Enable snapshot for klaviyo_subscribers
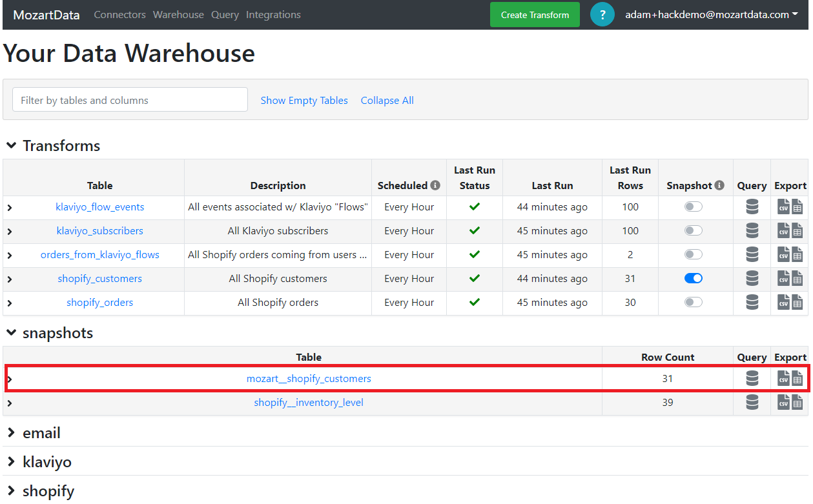813x504 pixels. [x=694, y=231]
